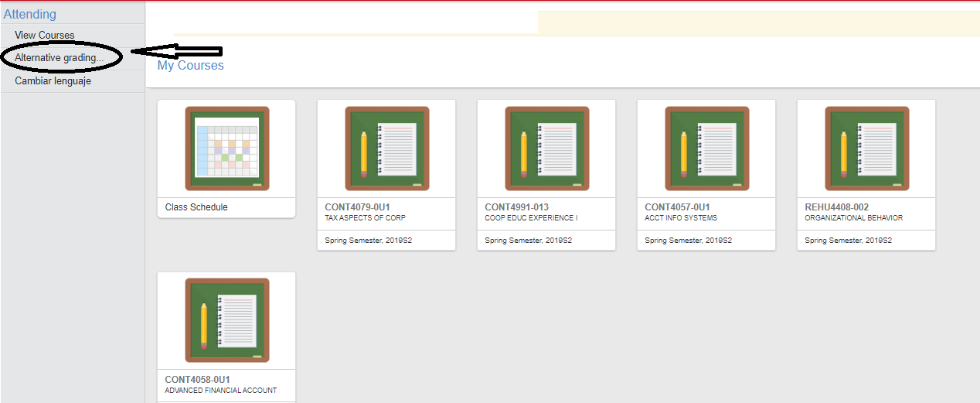Click Spring Semester text under CONT4991-013

529,241
